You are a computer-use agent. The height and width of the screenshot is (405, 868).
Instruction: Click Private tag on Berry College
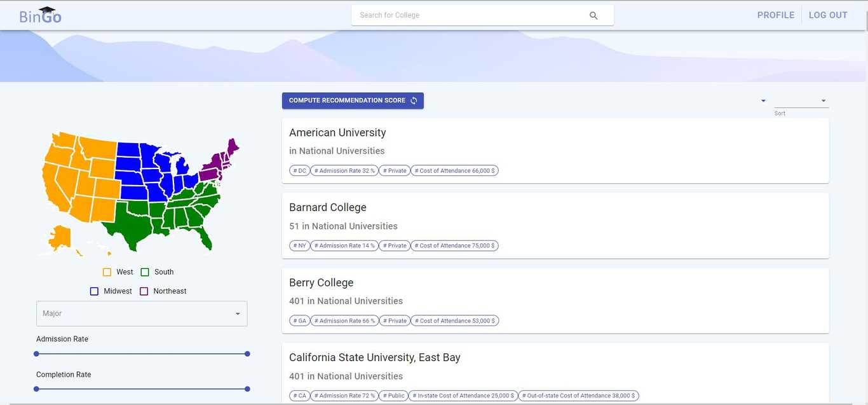tap(395, 320)
